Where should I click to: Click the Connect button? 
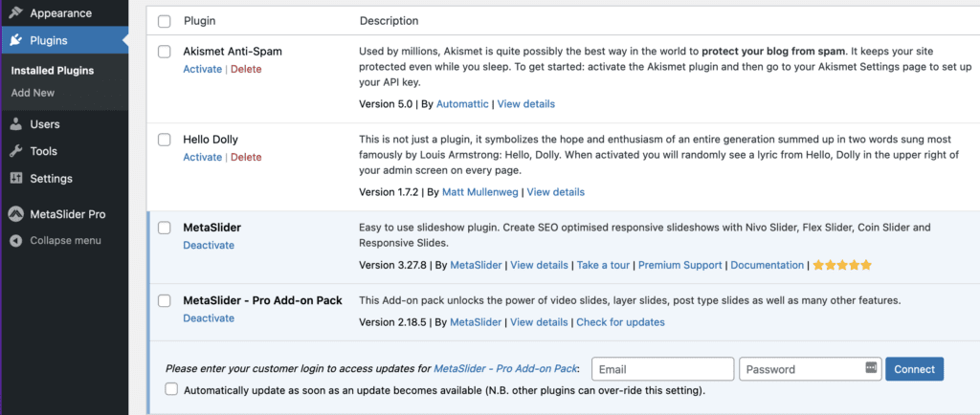914,369
